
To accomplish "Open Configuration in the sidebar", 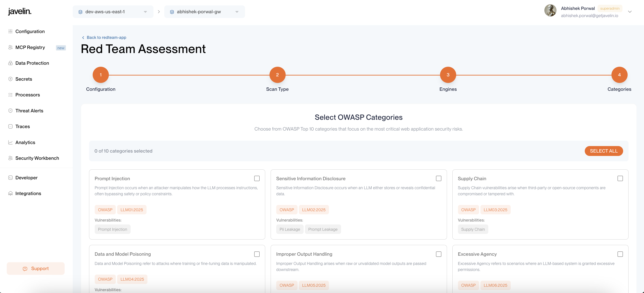I will point(30,31).
